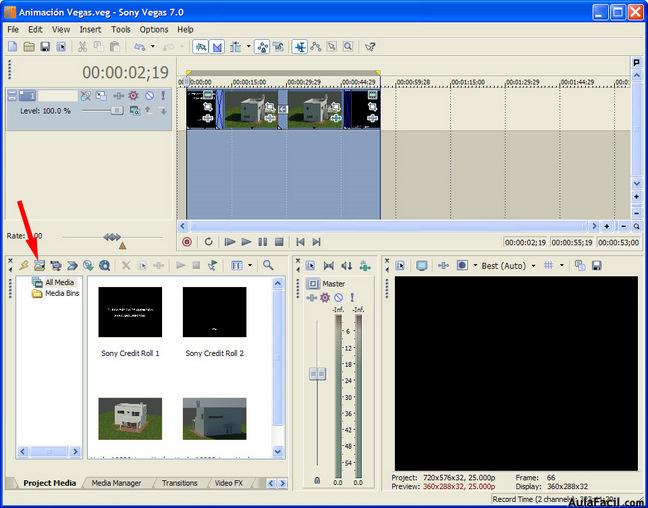This screenshot has width=648, height=508.
Task: Click Capture Video icon in Project Media
Action: tap(56, 265)
